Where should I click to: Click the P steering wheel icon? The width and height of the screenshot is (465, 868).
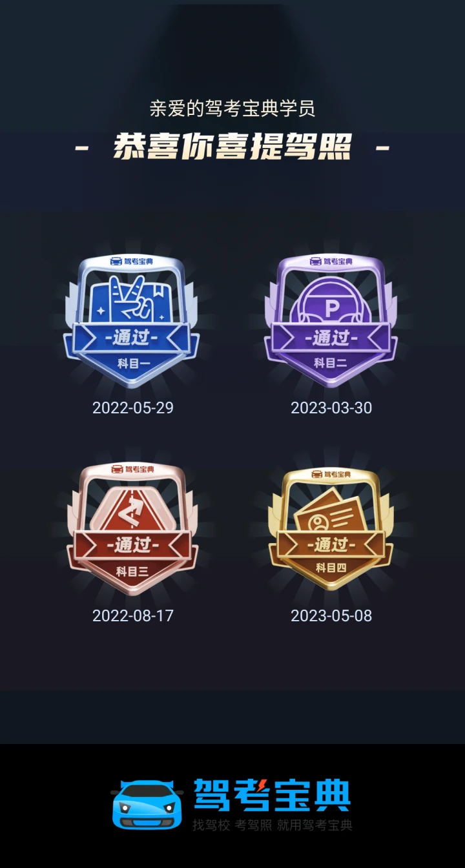331,307
